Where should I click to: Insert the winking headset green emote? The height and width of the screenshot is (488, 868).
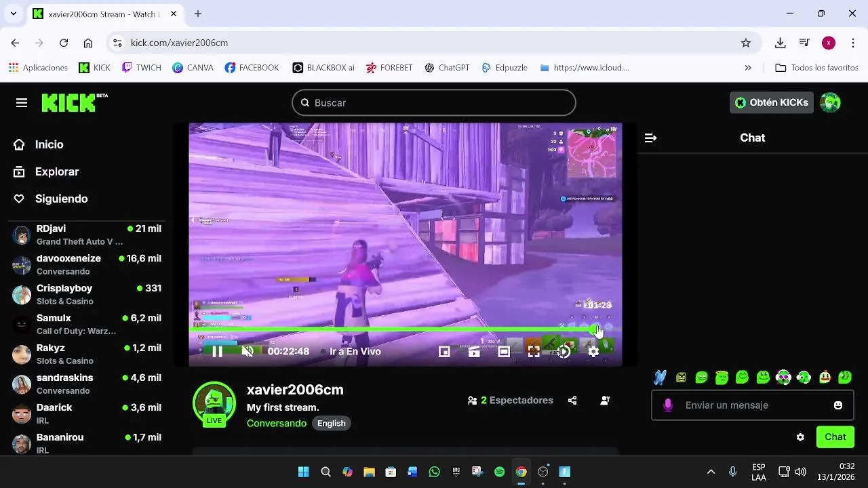pyautogui.click(x=804, y=378)
